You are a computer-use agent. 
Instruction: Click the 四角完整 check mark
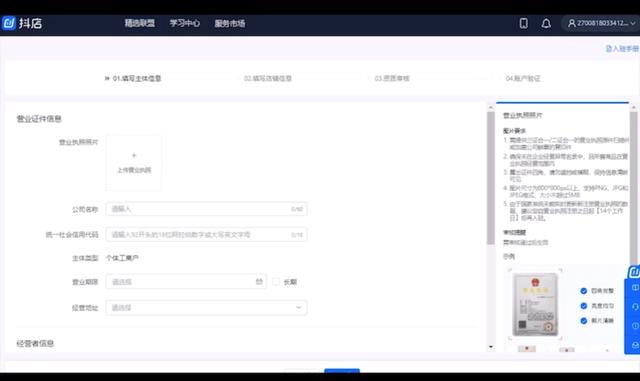tap(584, 291)
